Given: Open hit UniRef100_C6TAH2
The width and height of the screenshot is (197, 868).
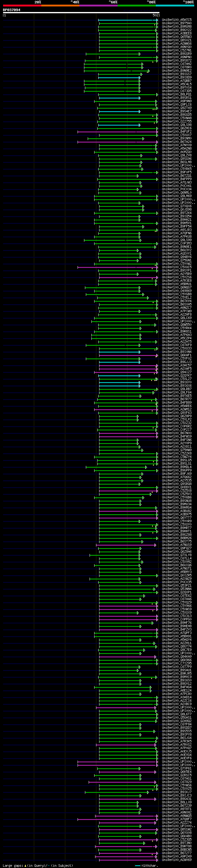Looking at the screenshot, I should click(x=177, y=64).
